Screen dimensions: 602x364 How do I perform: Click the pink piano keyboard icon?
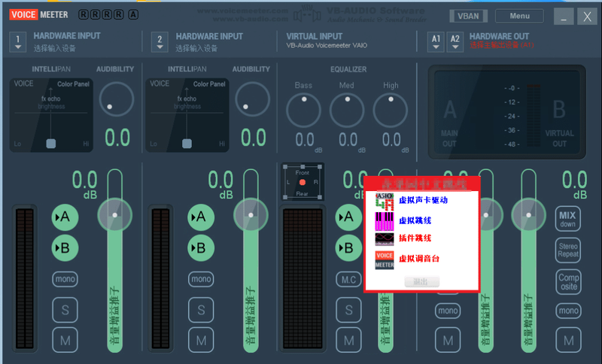tap(385, 221)
